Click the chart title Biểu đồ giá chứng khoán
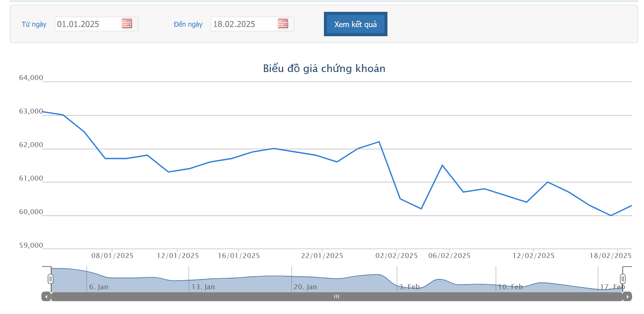The height and width of the screenshot is (314, 644). point(324,69)
